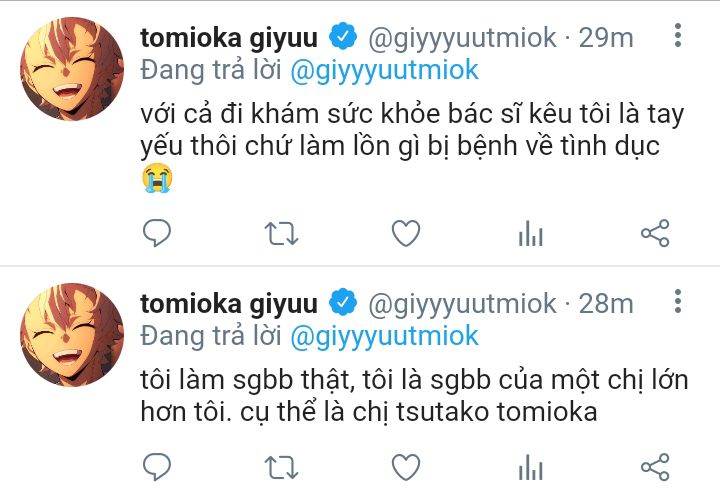View analytics of the 28m tweet
The height and width of the screenshot is (498, 720).
click(x=531, y=467)
